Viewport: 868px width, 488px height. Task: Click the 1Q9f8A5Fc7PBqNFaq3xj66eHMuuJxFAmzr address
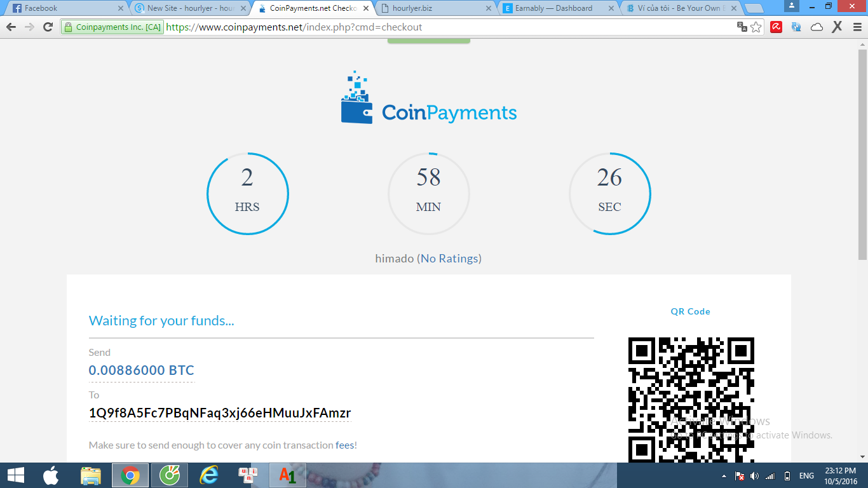click(220, 413)
